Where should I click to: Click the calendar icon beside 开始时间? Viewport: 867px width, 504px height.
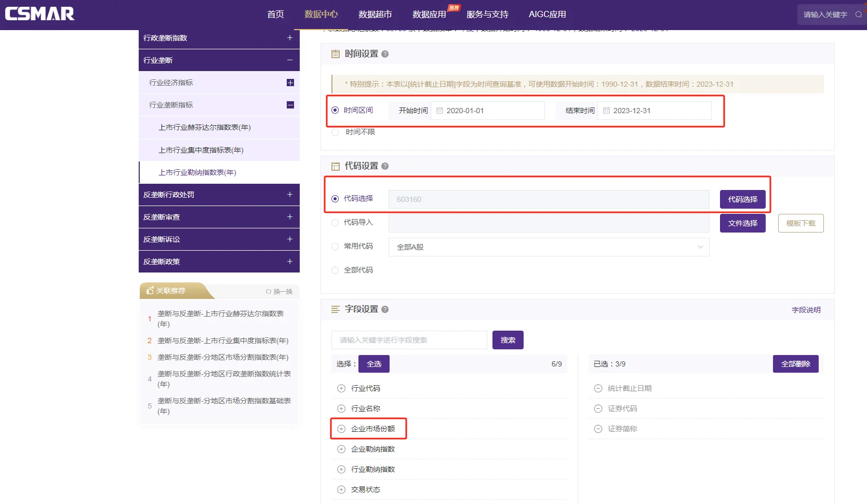[439, 110]
